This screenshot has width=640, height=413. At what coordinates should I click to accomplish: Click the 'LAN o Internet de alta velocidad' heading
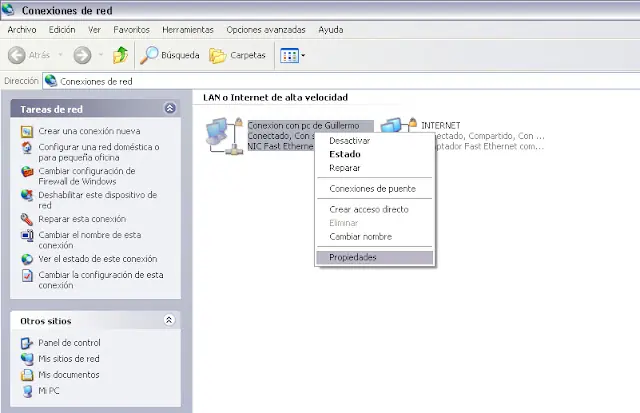click(x=276, y=98)
